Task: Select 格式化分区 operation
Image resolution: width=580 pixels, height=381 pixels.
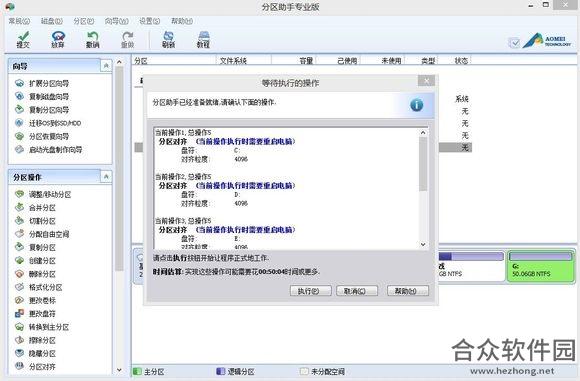Action: click(x=38, y=287)
